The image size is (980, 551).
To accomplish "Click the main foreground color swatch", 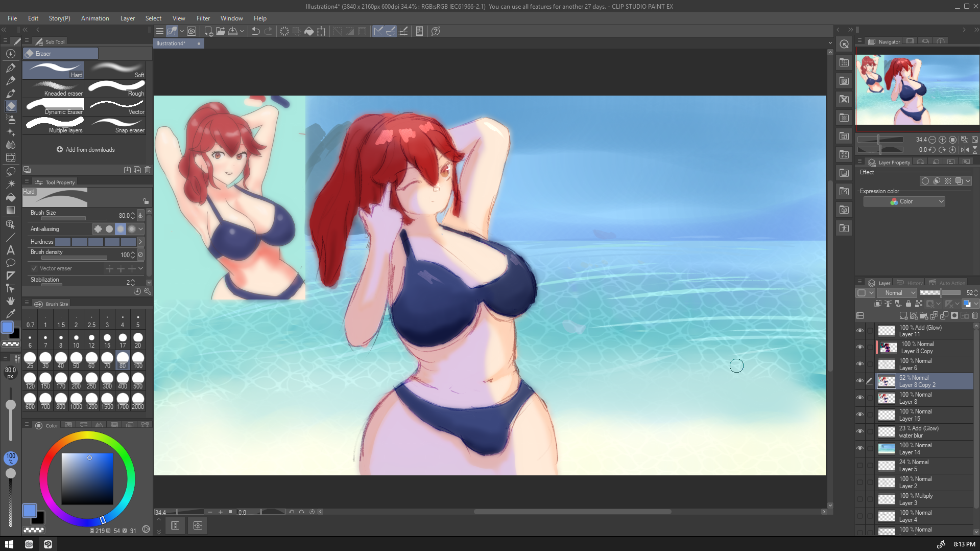I will tap(30, 511).
